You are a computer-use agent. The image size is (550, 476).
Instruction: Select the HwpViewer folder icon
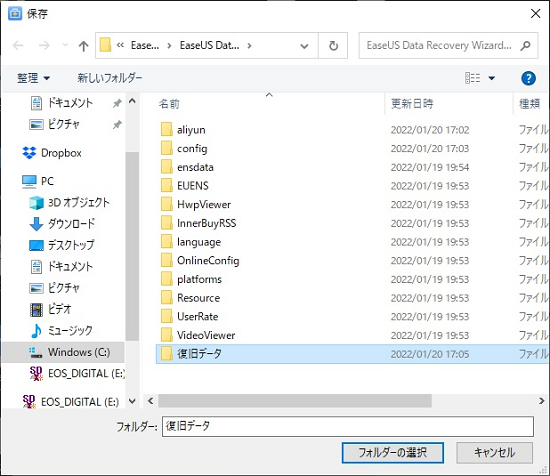click(167, 205)
